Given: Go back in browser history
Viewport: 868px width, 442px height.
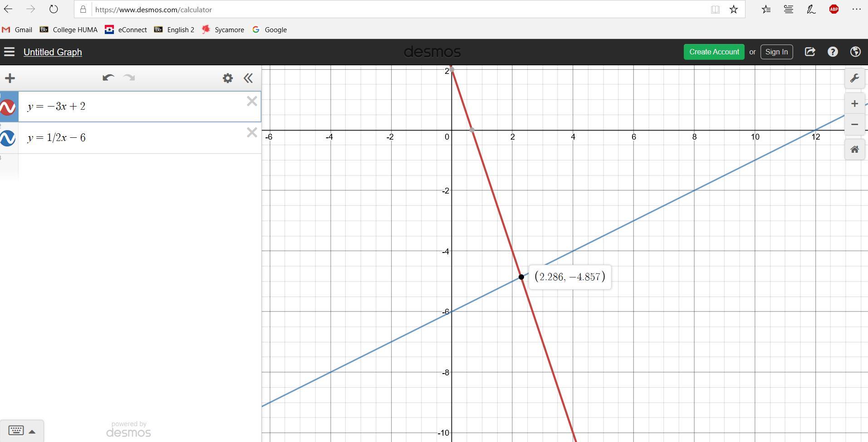Looking at the screenshot, I should [8, 9].
